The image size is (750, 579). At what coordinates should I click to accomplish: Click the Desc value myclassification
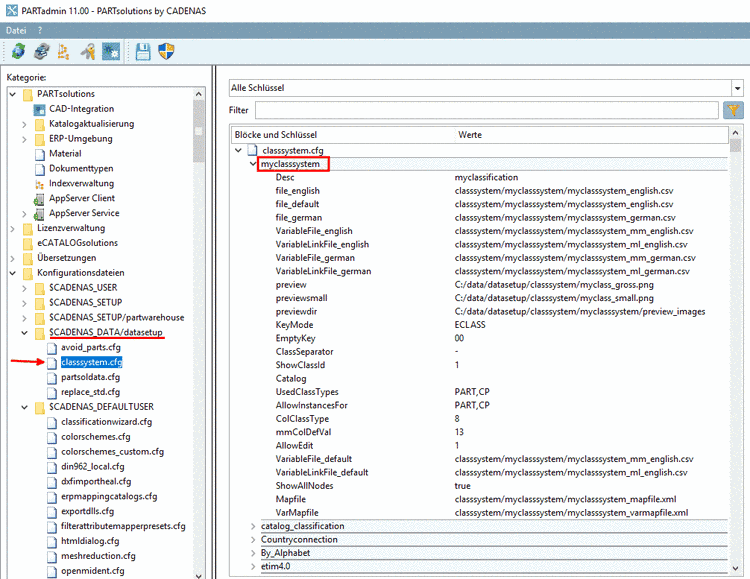(x=486, y=178)
